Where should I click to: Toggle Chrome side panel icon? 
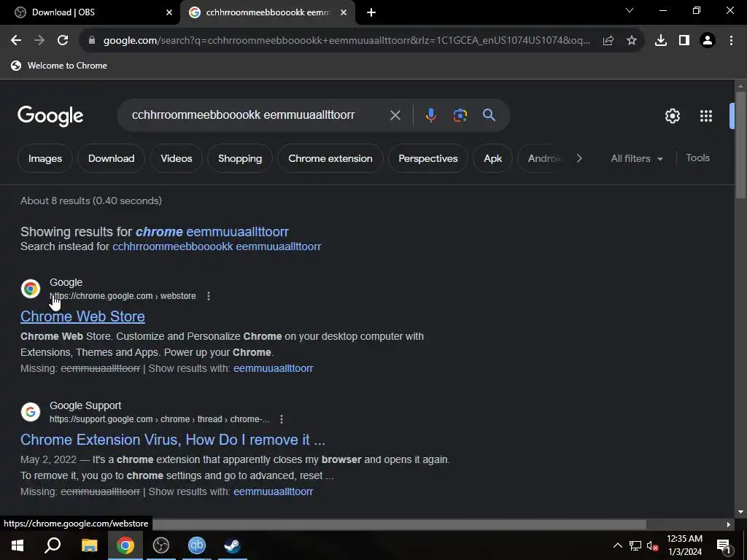coord(684,41)
